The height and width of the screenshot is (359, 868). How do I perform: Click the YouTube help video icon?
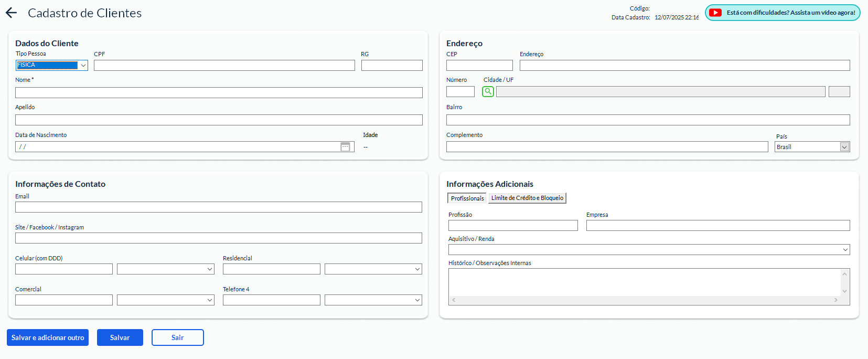715,13
